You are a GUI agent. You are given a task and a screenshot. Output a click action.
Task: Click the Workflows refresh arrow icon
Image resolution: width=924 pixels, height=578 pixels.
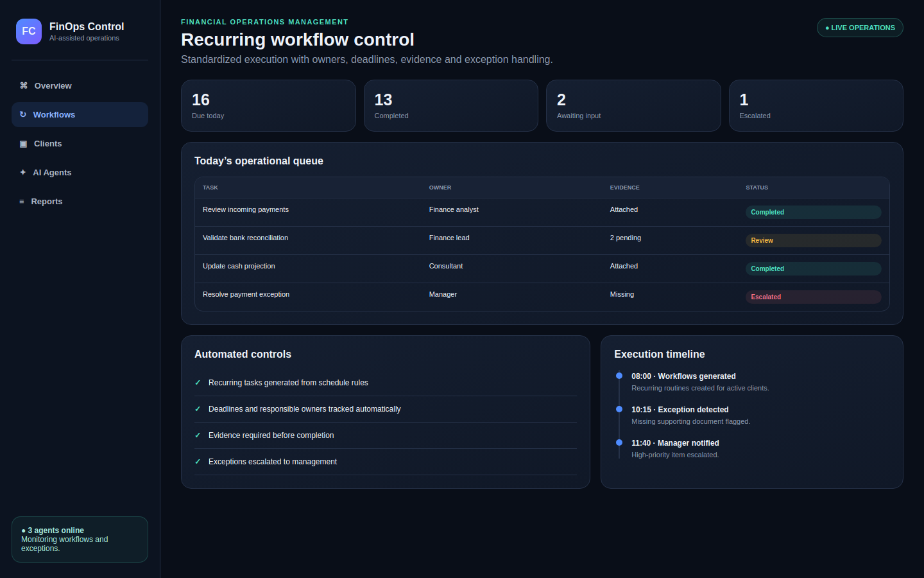click(23, 114)
